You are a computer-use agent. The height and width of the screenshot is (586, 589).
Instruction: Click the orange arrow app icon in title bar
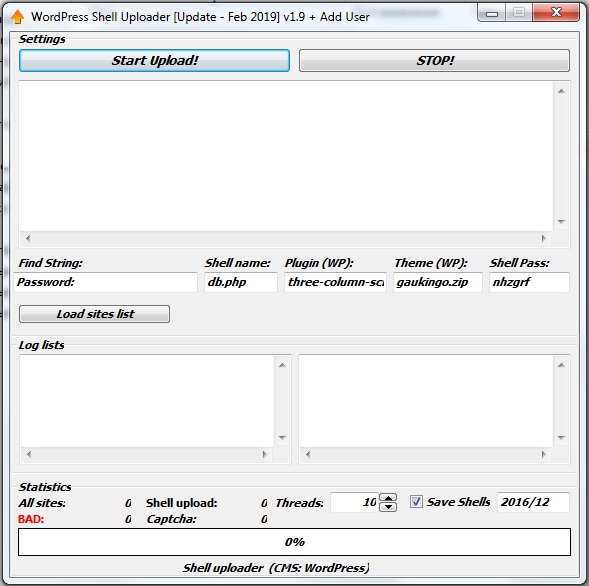17,17
